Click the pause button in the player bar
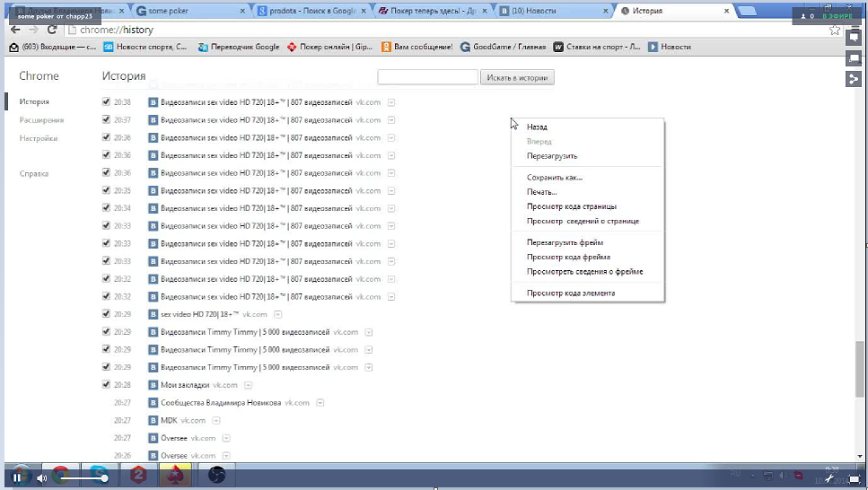Viewport: 868px width, 490px height. [17, 477]
